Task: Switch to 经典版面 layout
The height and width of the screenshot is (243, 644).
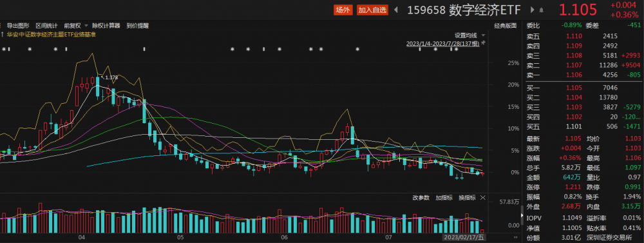Action: [505, 26]
